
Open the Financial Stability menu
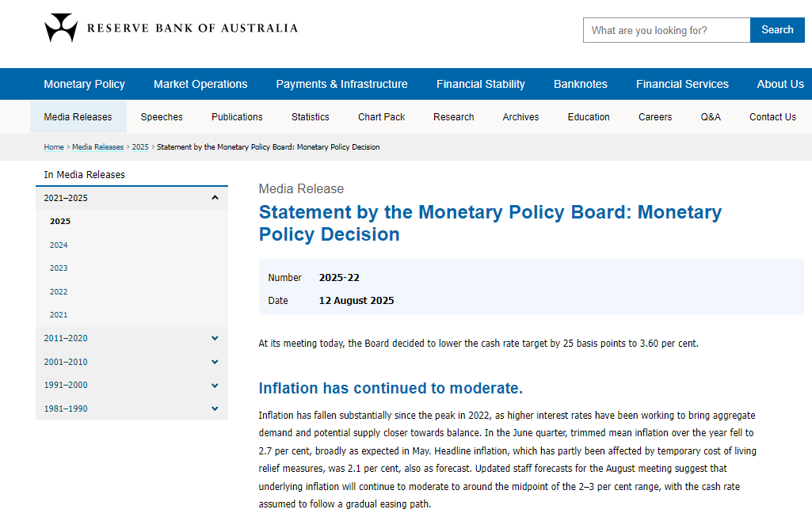pyautogui.click(x=481, y=85)
